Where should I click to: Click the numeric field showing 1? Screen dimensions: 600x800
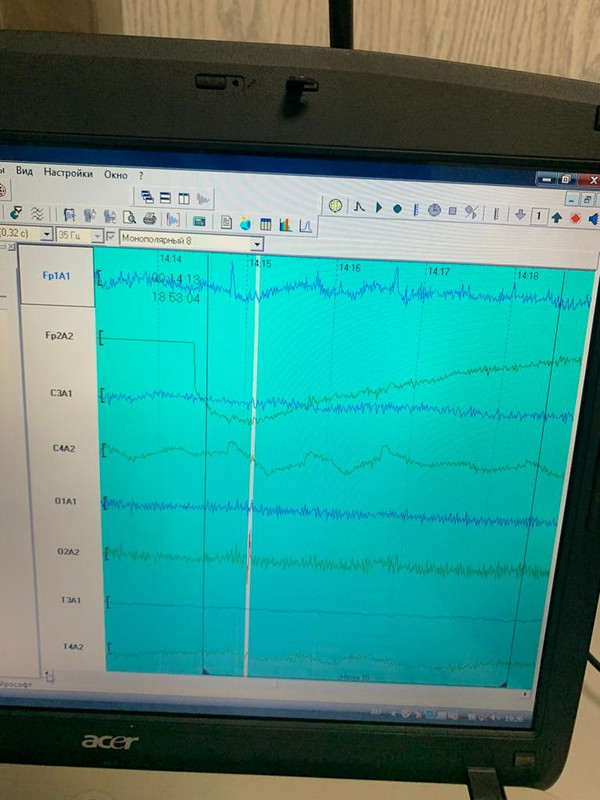click(x=538, y=216)
